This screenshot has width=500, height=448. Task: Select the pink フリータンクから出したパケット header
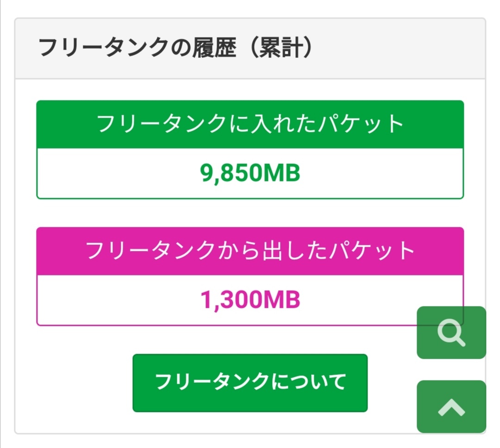[250, 251]
